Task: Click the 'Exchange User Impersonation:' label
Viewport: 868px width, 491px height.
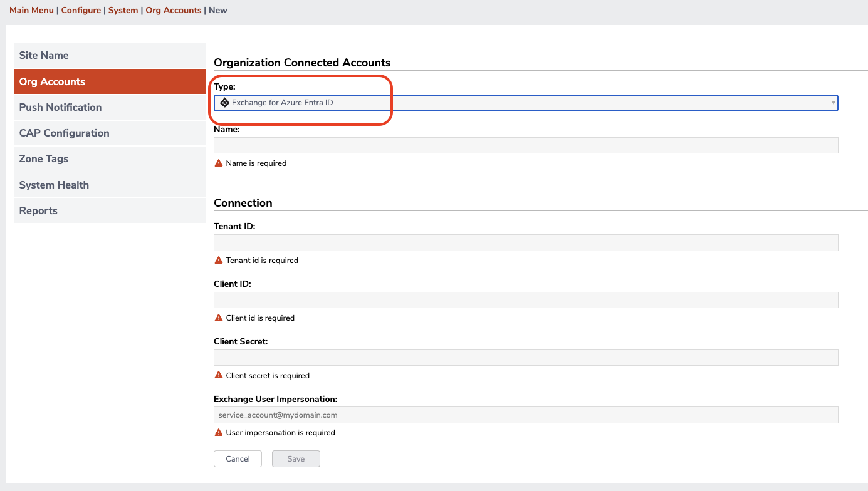Action: point(276,399)
